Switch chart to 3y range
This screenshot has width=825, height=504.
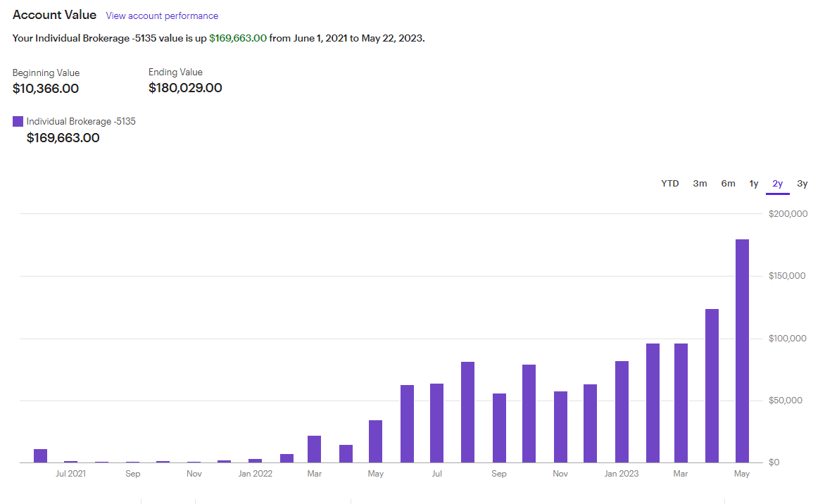[x=802, y=184]
